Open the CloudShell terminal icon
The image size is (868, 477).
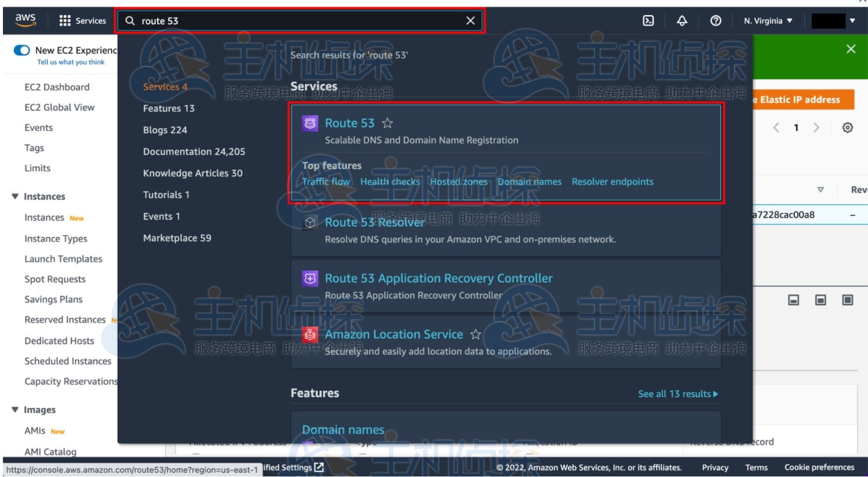(648, 21)
